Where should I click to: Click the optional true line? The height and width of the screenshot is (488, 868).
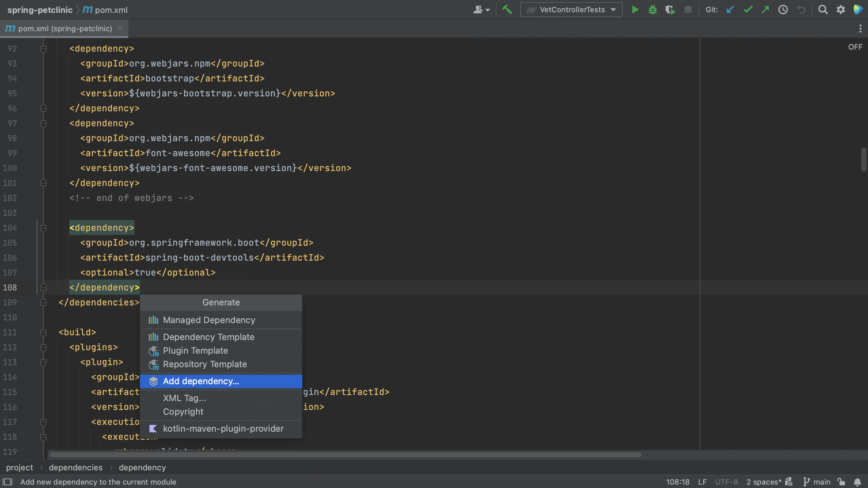(x=148, y=273)
